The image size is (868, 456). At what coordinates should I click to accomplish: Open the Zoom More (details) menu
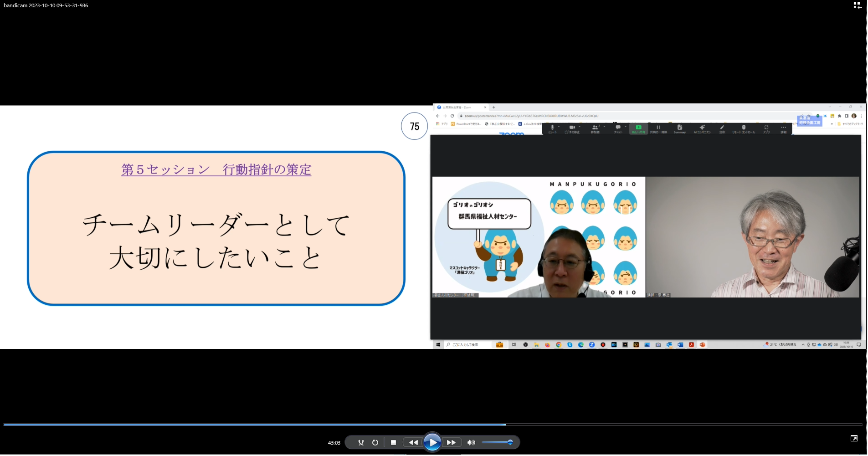coord(783,129)
